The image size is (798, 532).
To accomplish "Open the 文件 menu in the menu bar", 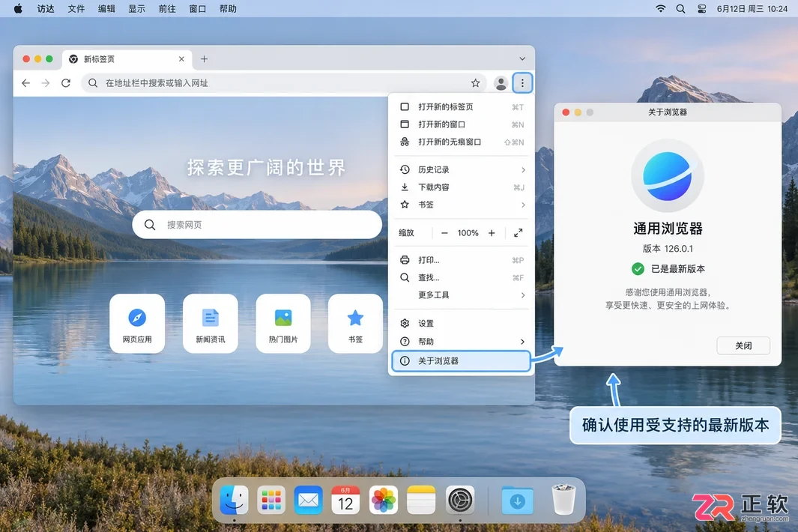I will tap(76, 9).
